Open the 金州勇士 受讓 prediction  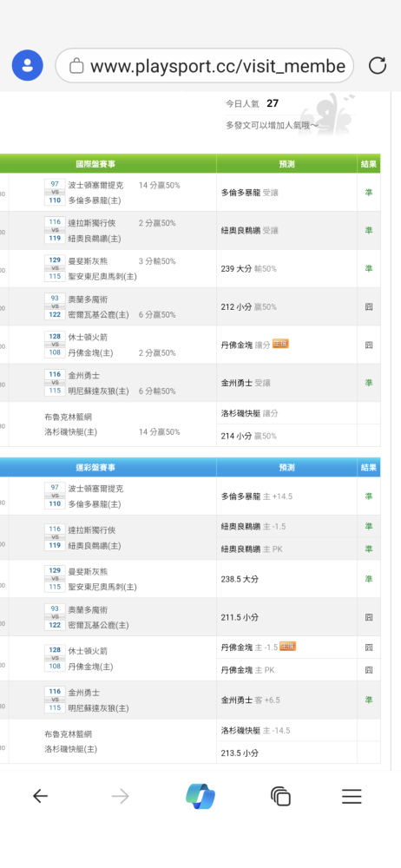click(246, 383)
